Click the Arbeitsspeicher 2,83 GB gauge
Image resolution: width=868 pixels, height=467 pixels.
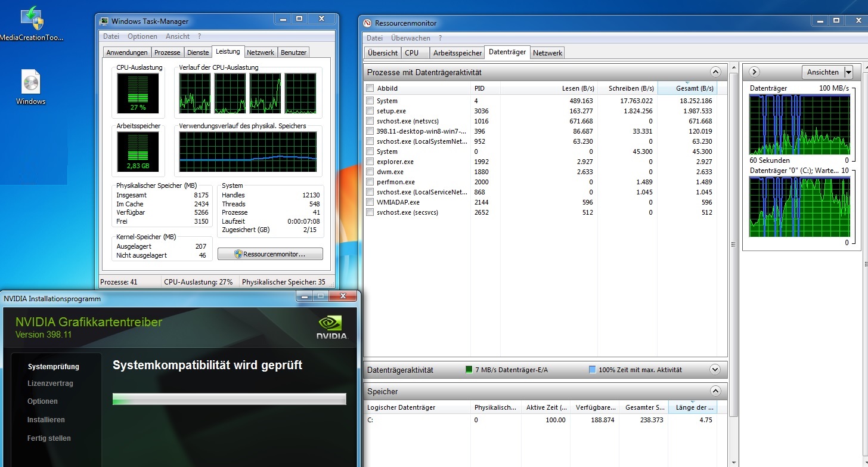click(138, 151)
